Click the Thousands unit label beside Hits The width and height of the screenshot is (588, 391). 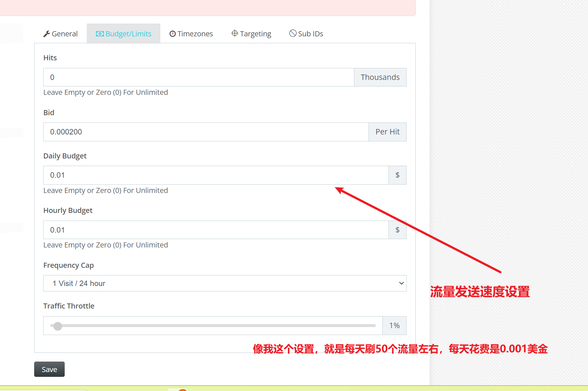[x=380, y=77]
